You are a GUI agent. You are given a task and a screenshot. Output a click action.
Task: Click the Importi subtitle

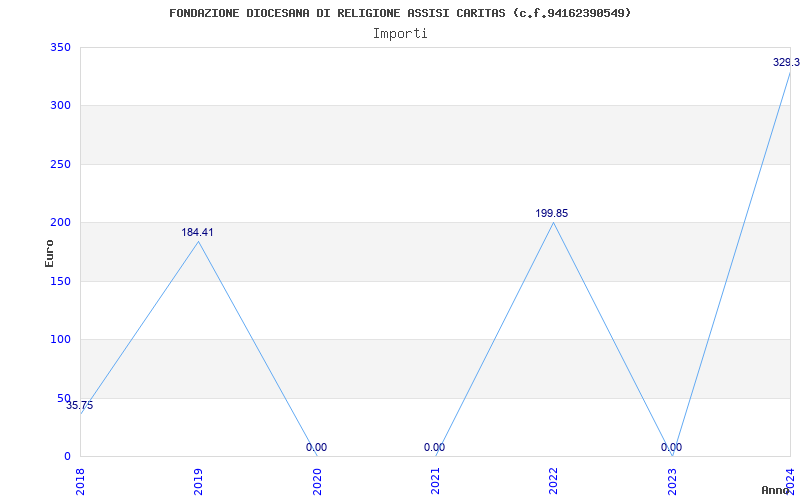pos(400,34)
